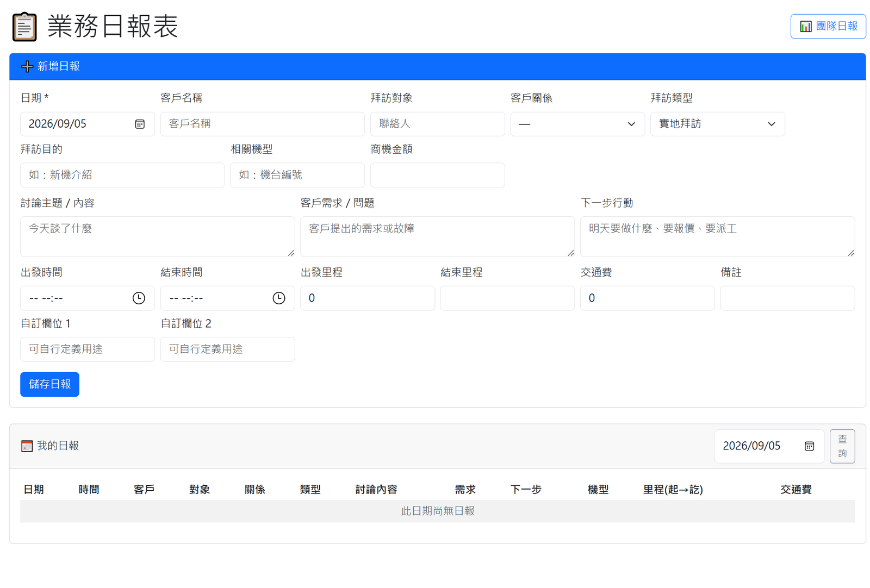Open the 拜訪類型 dropdown showing 實地拜訪
Image resolution: width=870 pixels, height=588 pixels.
click(717, 124)
